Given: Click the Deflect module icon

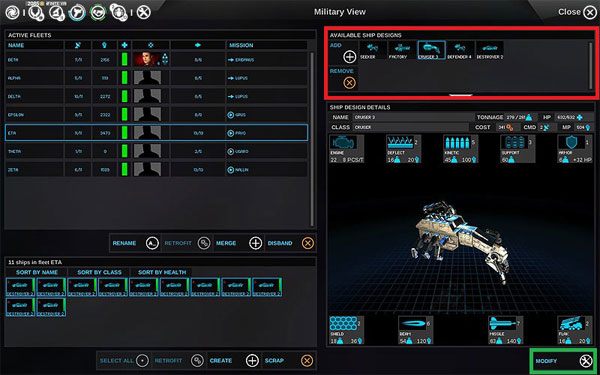Looking at the screenshot, I should click(x=399, y=143).
